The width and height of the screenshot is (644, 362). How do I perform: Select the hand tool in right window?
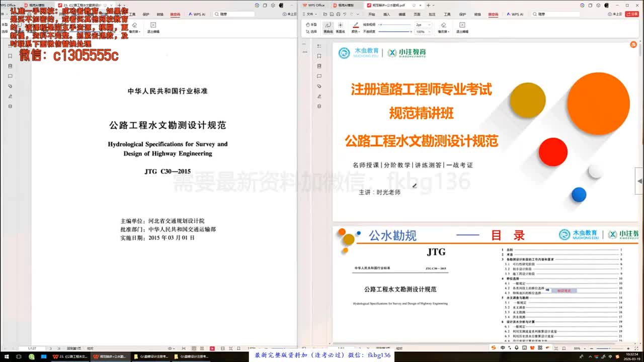tap(311, 24)
